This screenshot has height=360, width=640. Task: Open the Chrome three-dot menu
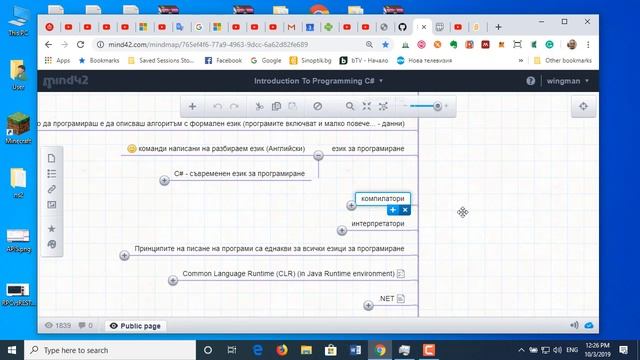pyautogui.click(x=588, y=44)
